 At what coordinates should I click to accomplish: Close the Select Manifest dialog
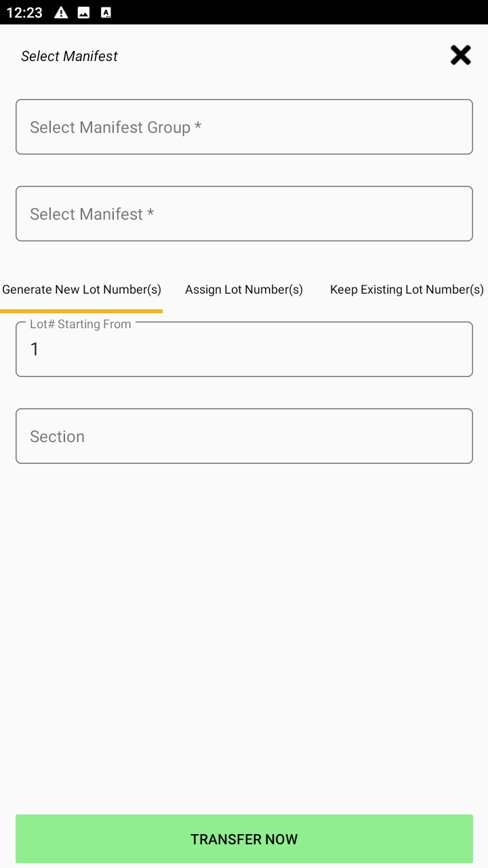460,56
